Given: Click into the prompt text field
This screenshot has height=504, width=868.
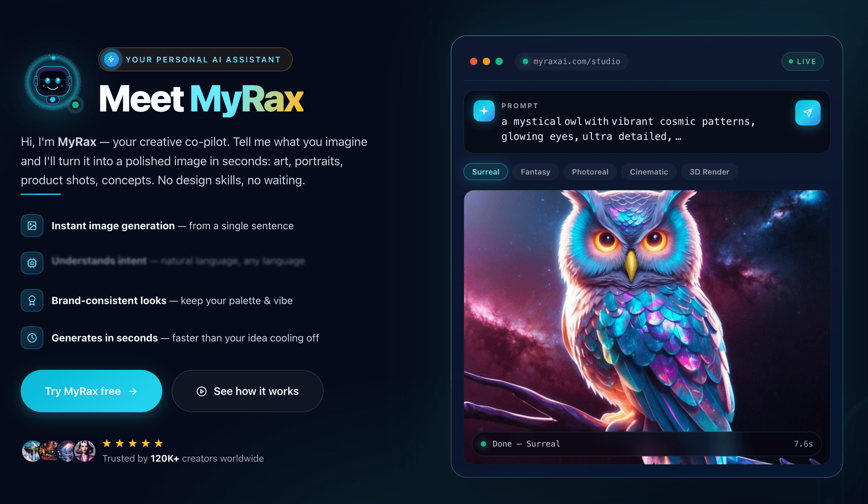Looking at the screenshot, I should (628, 129).
